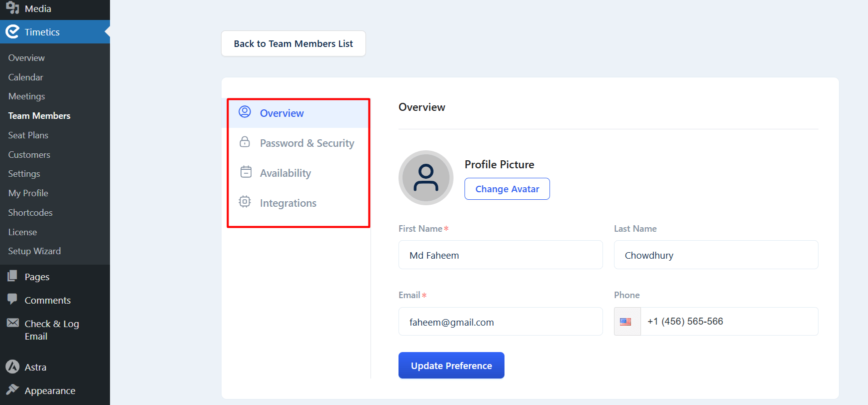Go to Seat Plans menu item
This screenshot has width=868, height=405.
[x=28, y=135]
